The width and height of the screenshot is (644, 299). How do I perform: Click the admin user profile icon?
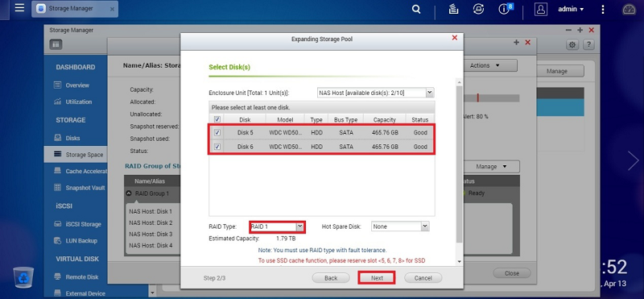541,9
